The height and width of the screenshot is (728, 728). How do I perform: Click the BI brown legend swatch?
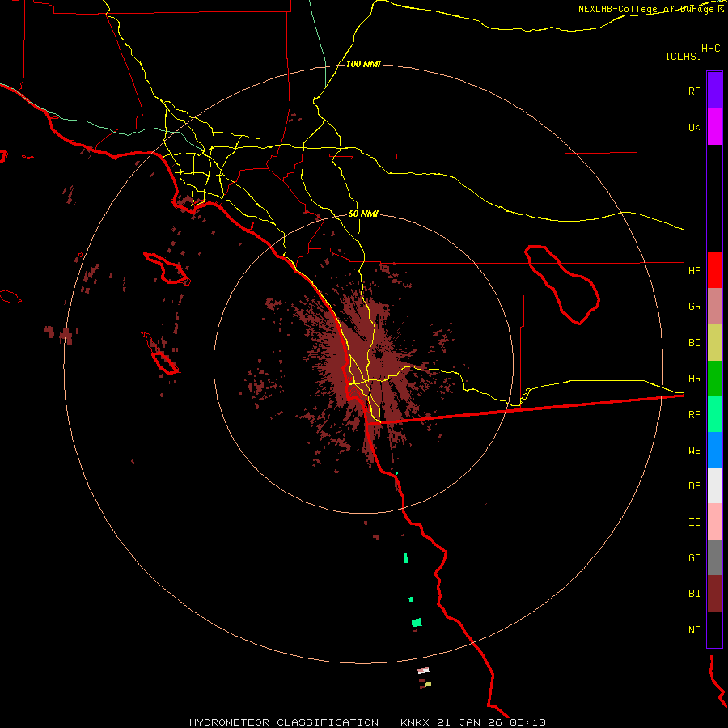click(x=714, y=594)
